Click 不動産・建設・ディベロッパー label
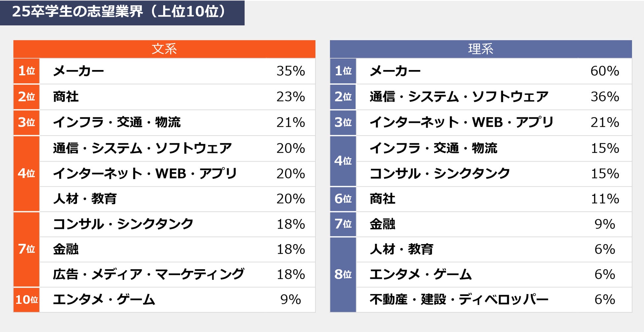Image resolution: width=644 pixels, height=332 pixels. 459,300
